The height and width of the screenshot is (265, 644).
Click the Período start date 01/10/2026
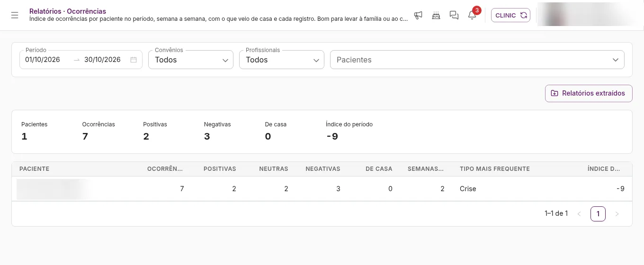(x=43, y=60)
